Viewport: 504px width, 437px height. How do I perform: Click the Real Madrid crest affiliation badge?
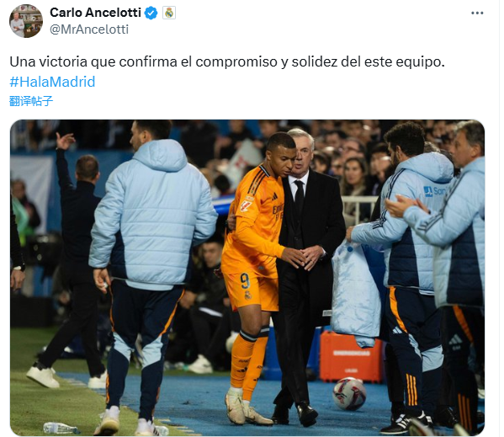[x=169, y=13]
